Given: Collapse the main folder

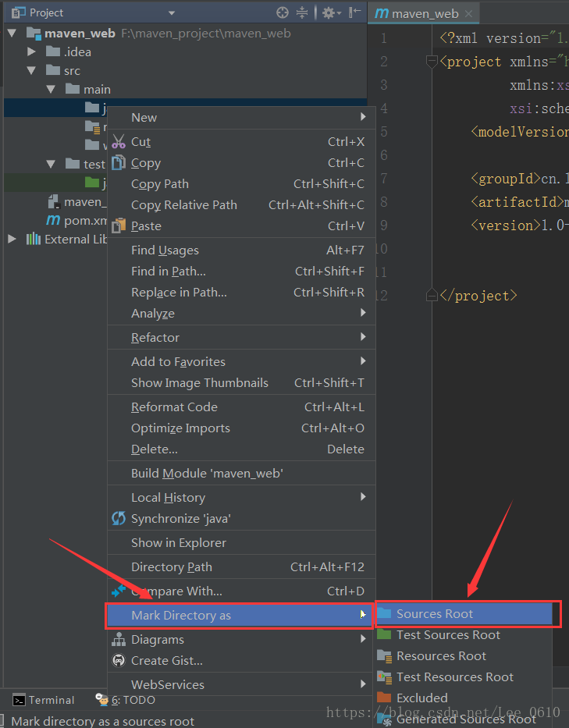Looking at the screenshot, I should click(x=51, y=89).
